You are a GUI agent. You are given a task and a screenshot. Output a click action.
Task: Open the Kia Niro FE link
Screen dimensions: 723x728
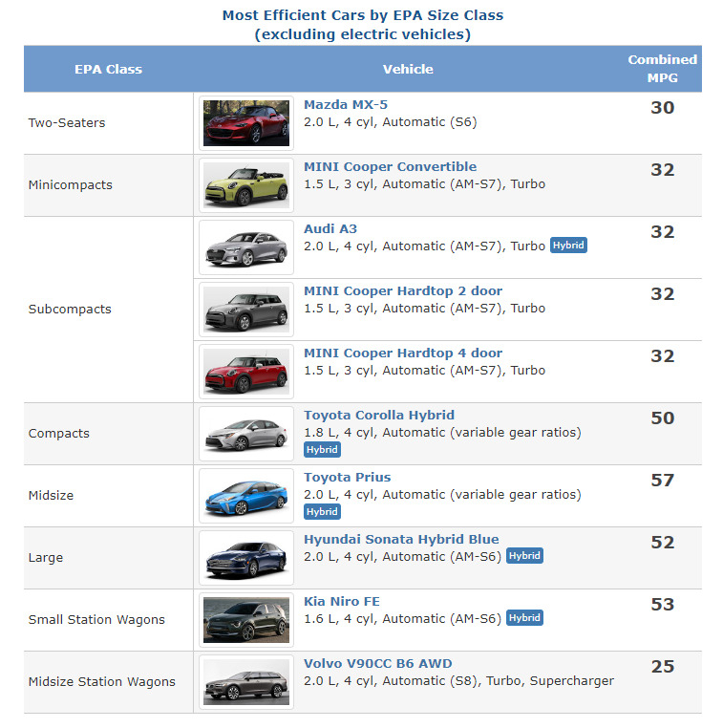[x=342, y=602]
